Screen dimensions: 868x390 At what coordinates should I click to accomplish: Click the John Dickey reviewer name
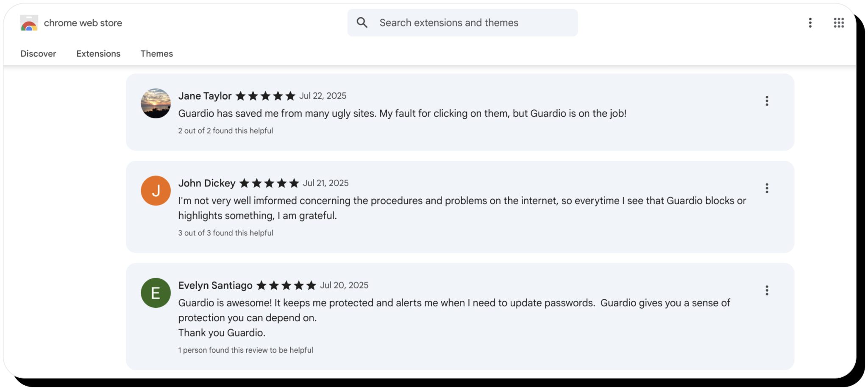coord(207,183)
